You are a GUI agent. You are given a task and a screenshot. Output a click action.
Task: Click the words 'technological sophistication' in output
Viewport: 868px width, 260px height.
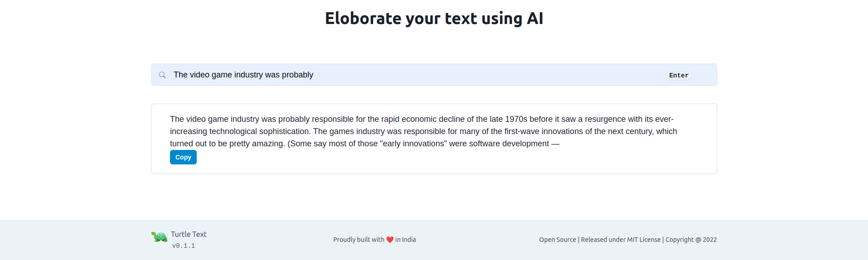[x=259, y=131]
